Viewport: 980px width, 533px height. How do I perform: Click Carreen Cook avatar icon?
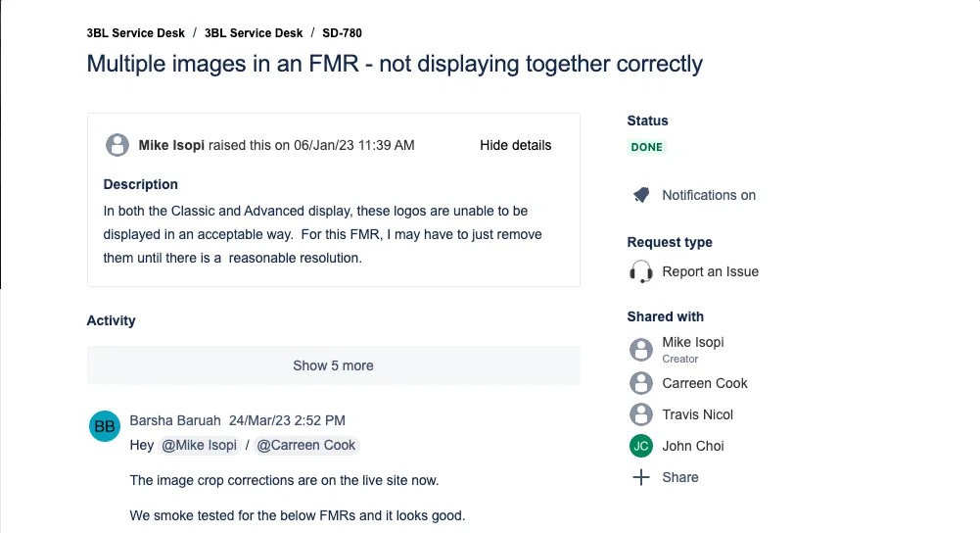tap(640, 383)
